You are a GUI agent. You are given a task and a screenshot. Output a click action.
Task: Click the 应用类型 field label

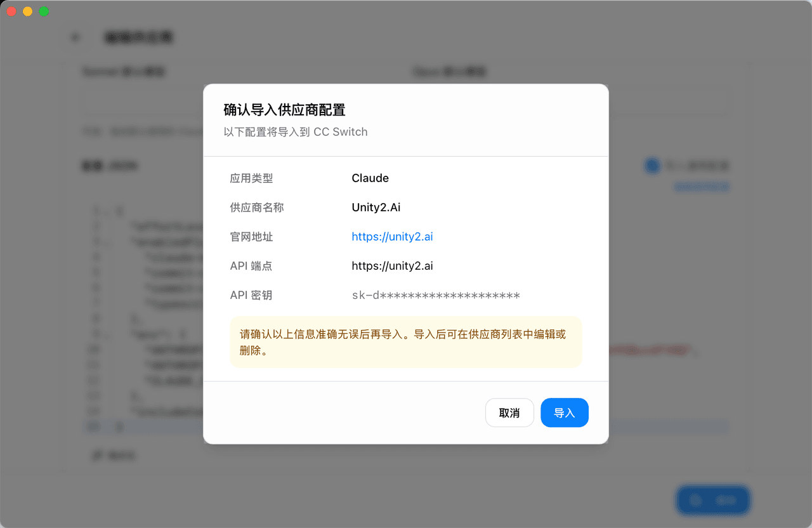[252, 178]
